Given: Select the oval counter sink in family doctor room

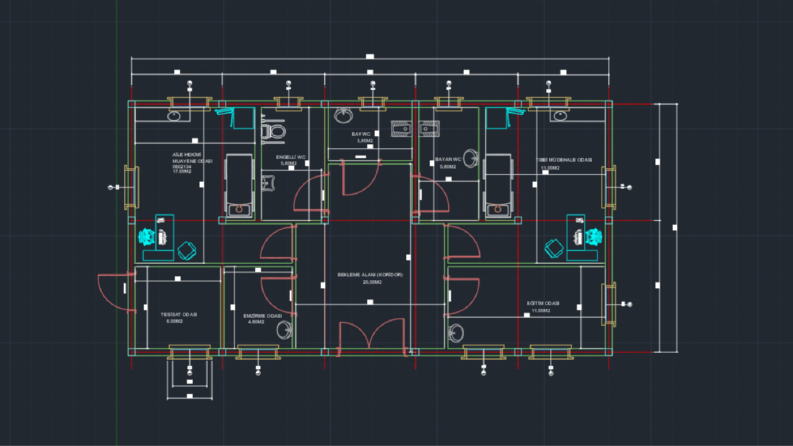Looking at the screenshot, I should [174, 116].
